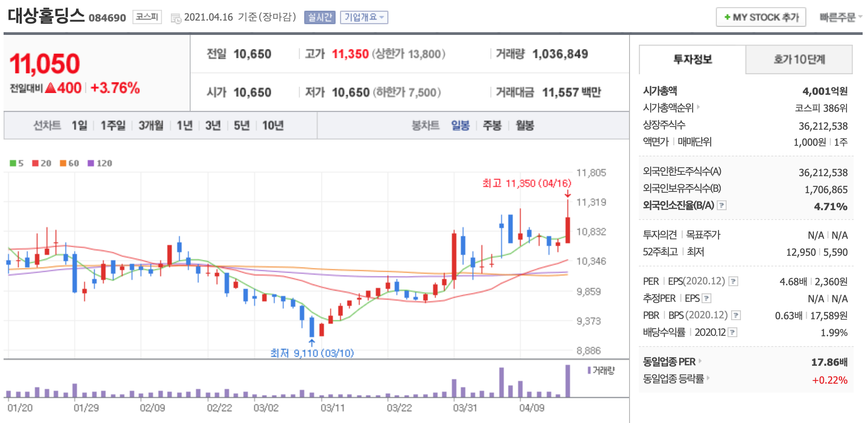Click the 동일업종 PER value 17.86배
The height and width of the screenshot is (423, 868).
[830, 362]
